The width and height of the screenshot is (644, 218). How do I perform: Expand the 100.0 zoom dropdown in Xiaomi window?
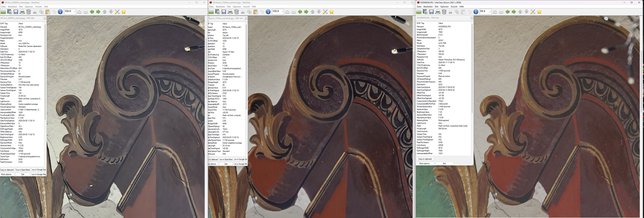pyautogui.click(x=282, y=12)
